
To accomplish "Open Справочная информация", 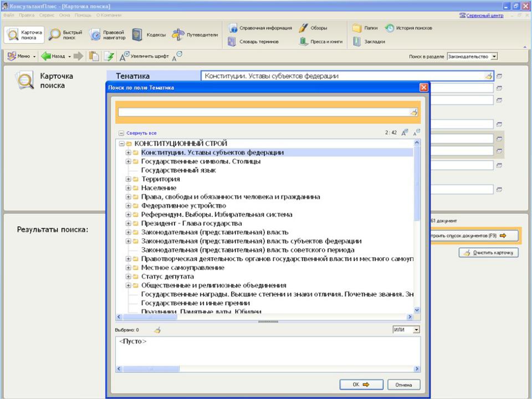I will (260, 28).
